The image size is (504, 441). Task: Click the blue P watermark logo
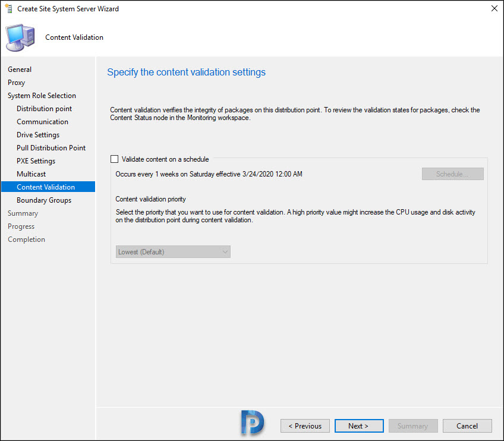[x=253, y=423]
